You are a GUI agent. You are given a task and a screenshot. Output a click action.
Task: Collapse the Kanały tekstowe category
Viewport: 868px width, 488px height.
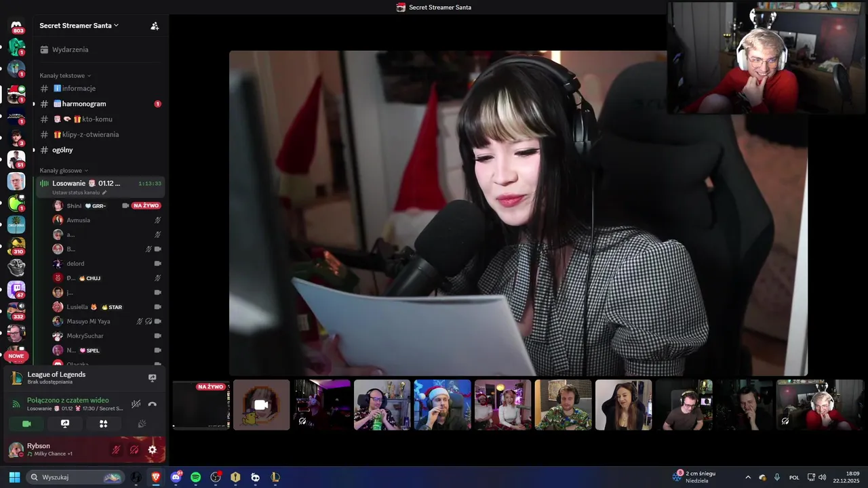65,75
